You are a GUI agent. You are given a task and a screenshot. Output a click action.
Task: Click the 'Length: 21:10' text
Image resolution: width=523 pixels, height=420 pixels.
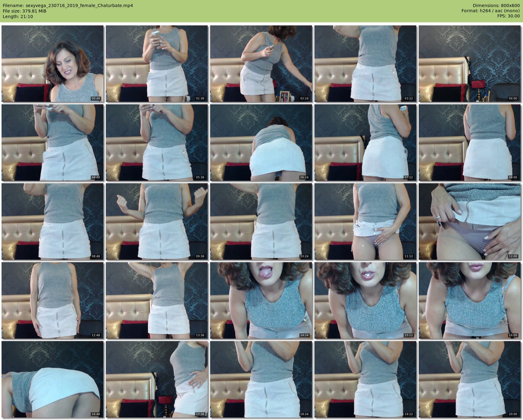coord(18,17)
